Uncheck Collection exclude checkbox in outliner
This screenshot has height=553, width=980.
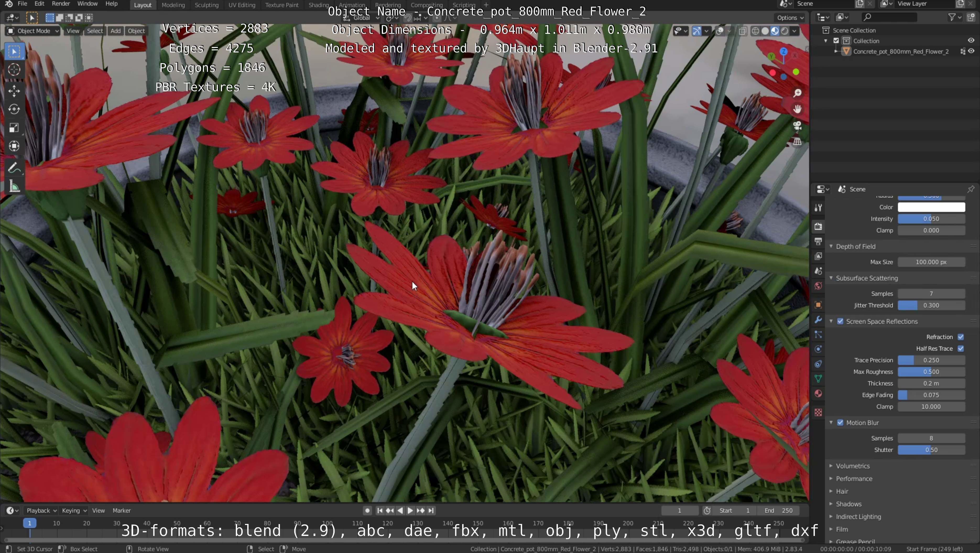pos(836,41)
